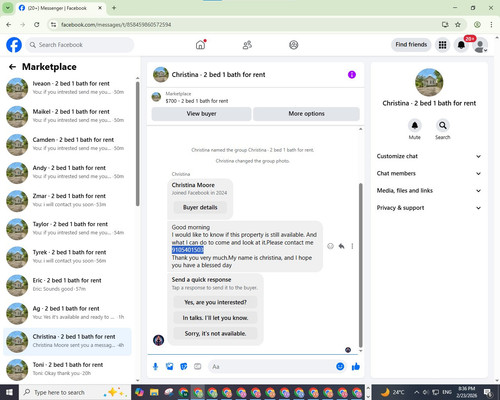500x400 pixels.
Task: Open the Facebook menu grid icon
Action: coord(442,45)
